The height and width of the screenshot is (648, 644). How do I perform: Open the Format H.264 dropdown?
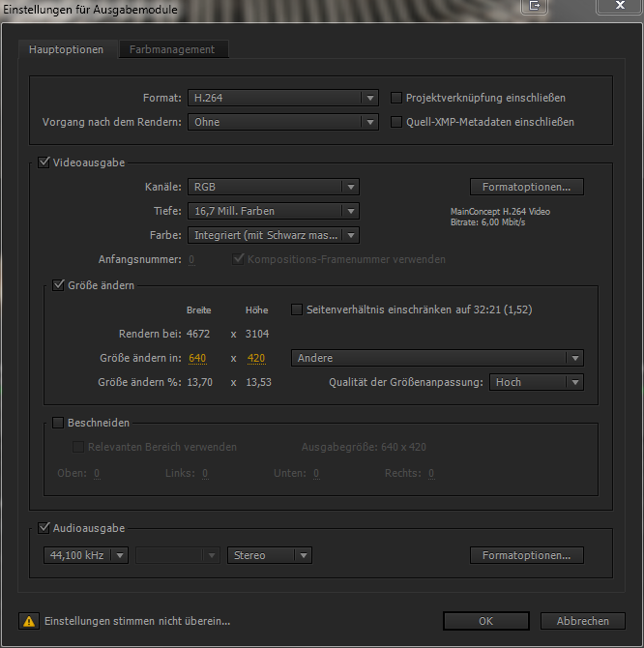282,98
